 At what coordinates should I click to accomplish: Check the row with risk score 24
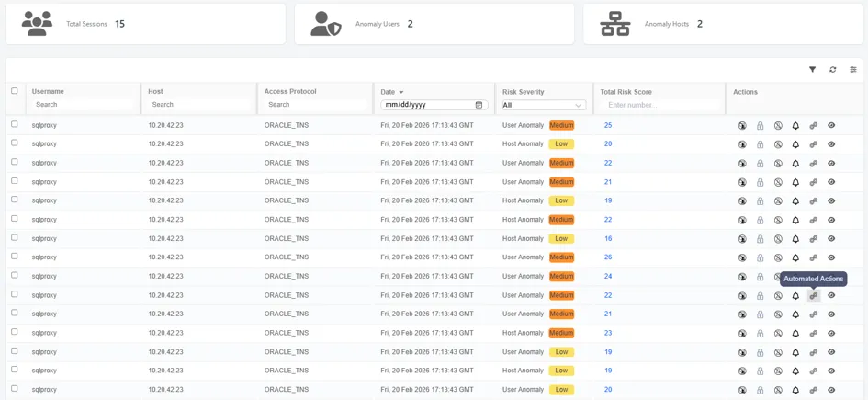pyautogui.click(x=15, y=275)
